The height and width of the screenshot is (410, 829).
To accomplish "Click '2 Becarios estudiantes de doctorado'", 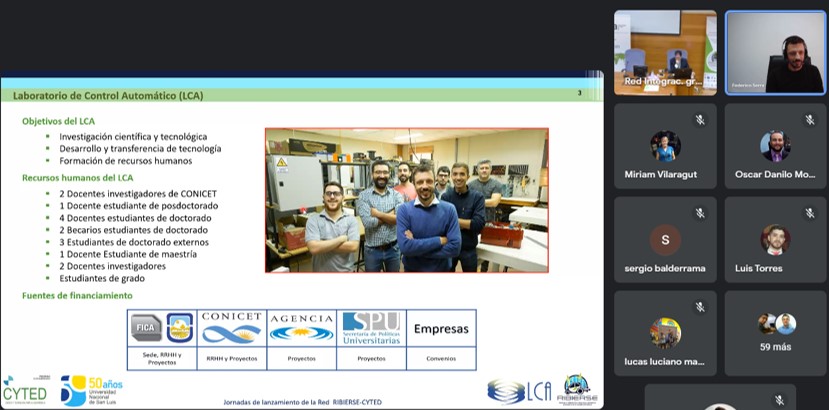I will [133, 230].
